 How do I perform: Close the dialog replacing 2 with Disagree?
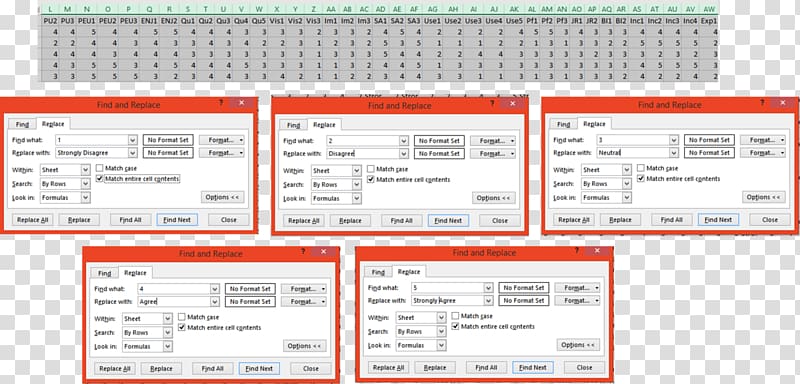click(x=513, y=104)
